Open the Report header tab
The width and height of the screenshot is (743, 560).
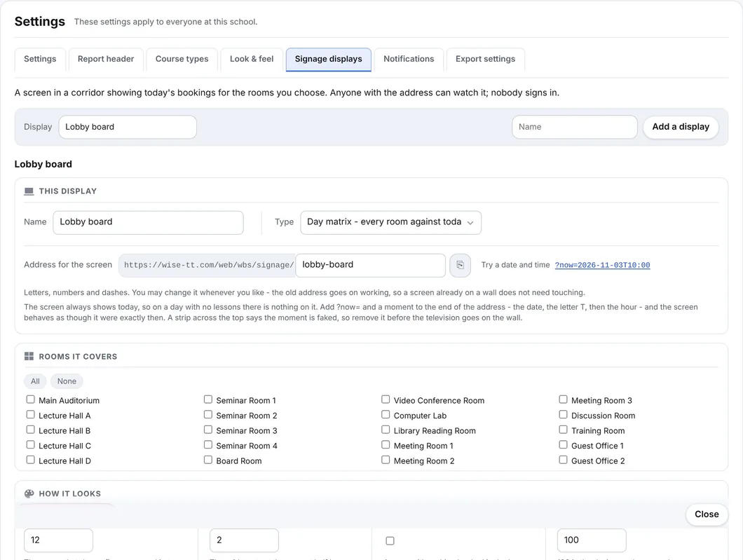pyautogui.click(x=106, y=59)
